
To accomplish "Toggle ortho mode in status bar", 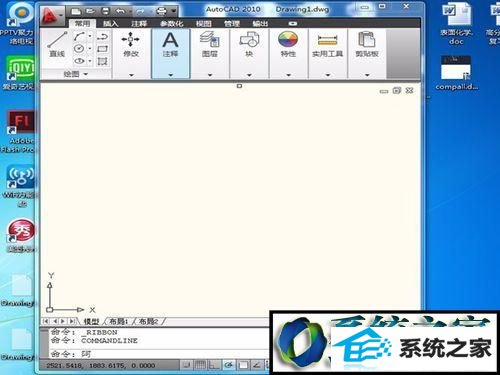I will tap(214, 365).
